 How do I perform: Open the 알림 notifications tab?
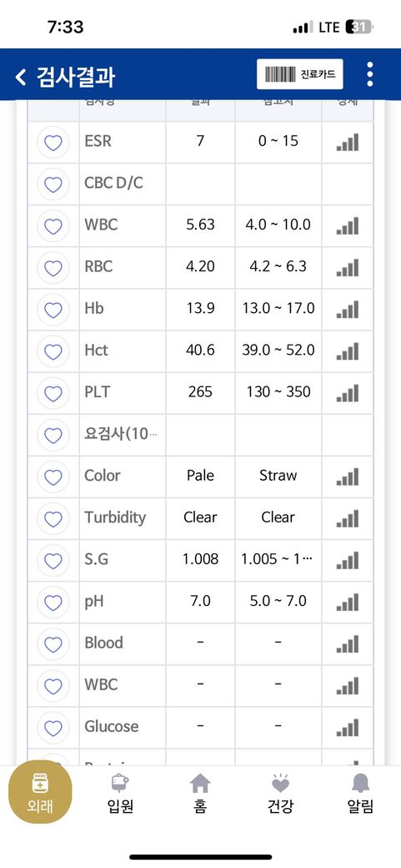[x=361, y=795]
